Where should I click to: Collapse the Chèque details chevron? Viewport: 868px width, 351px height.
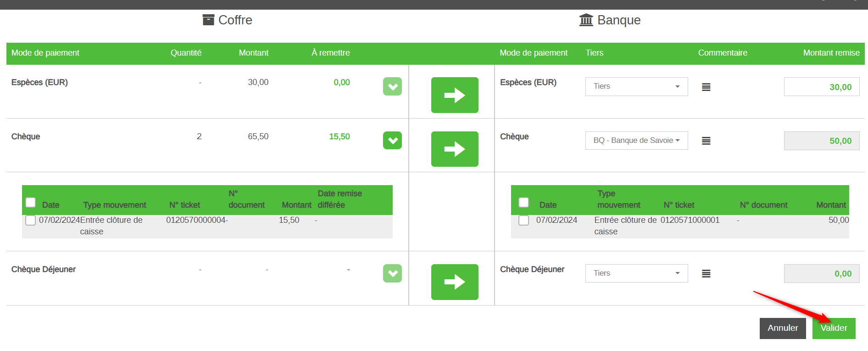pos(392,141)
